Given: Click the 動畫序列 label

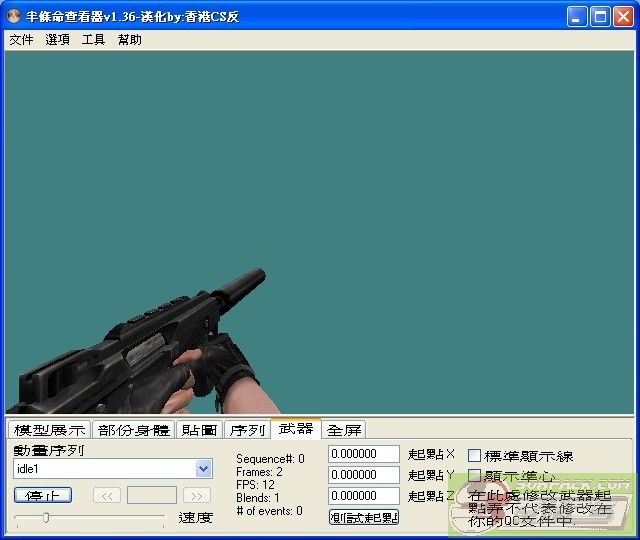Looking at the screenshot, I should pyautogui.click(x=49, y=450).
